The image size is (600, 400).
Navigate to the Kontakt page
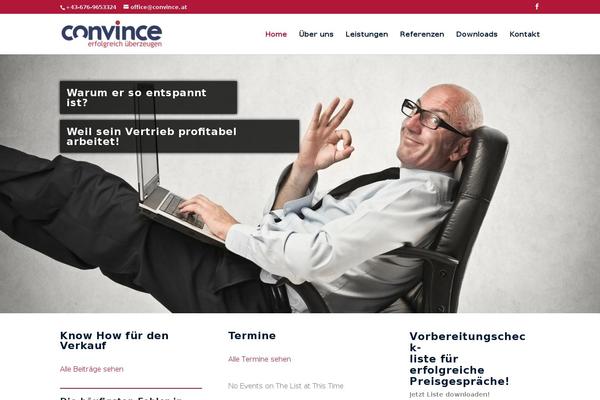pyautogui.click(x=525, y=34)
